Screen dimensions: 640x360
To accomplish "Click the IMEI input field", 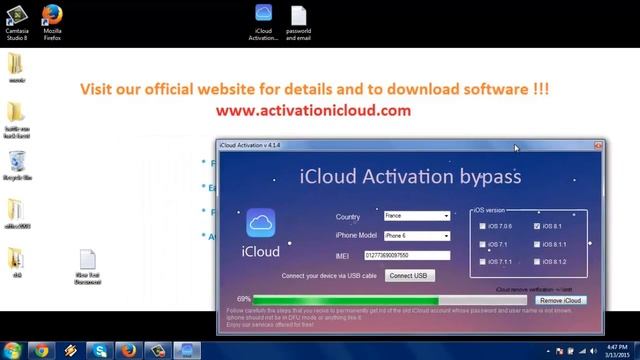I will pos(407,256).
